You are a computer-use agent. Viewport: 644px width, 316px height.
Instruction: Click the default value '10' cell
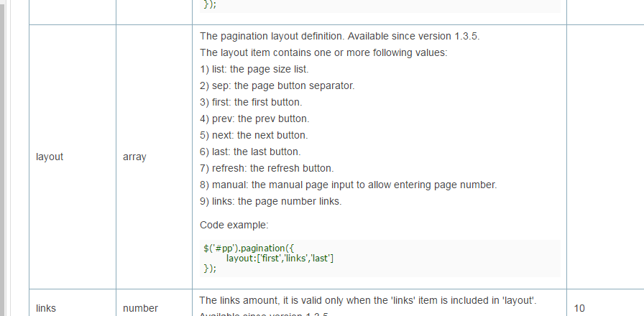click(579, 308)
